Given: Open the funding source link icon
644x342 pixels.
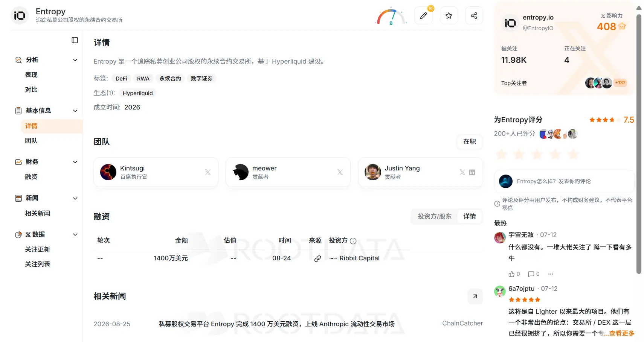Looking at the screenshot, I should click(x=317, y=258).
